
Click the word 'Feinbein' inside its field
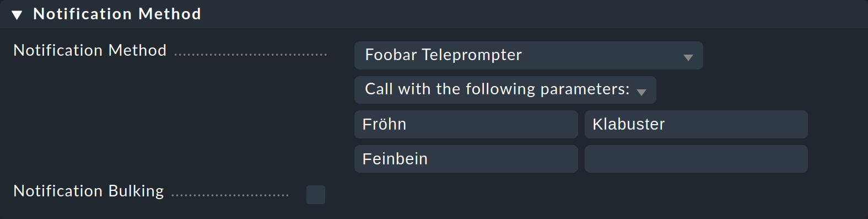click(395, 159)
